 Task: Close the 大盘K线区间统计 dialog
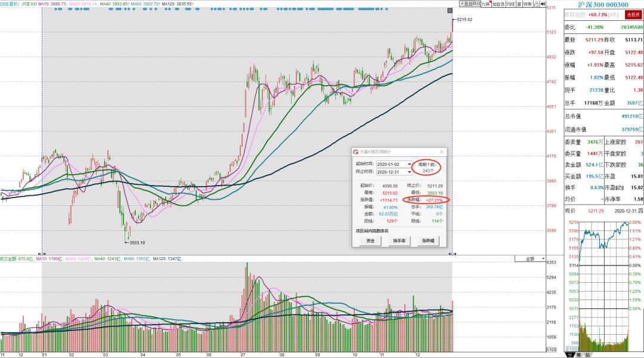(441, 152)
